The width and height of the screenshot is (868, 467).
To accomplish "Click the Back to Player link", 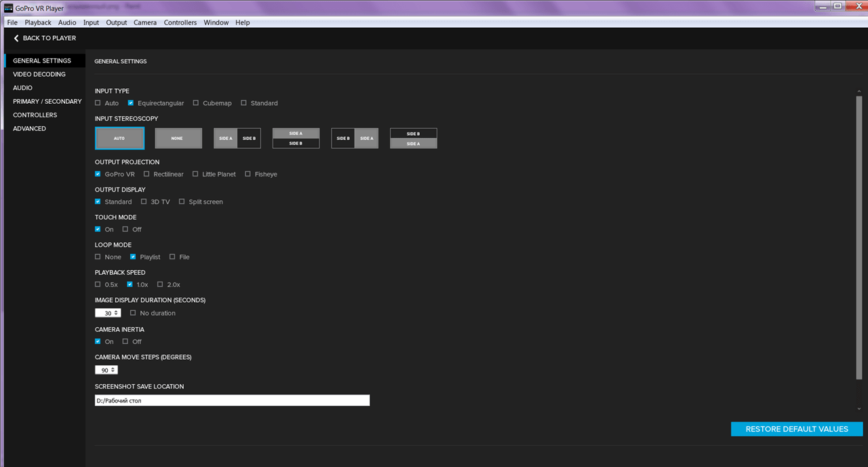I will (50, 38).
